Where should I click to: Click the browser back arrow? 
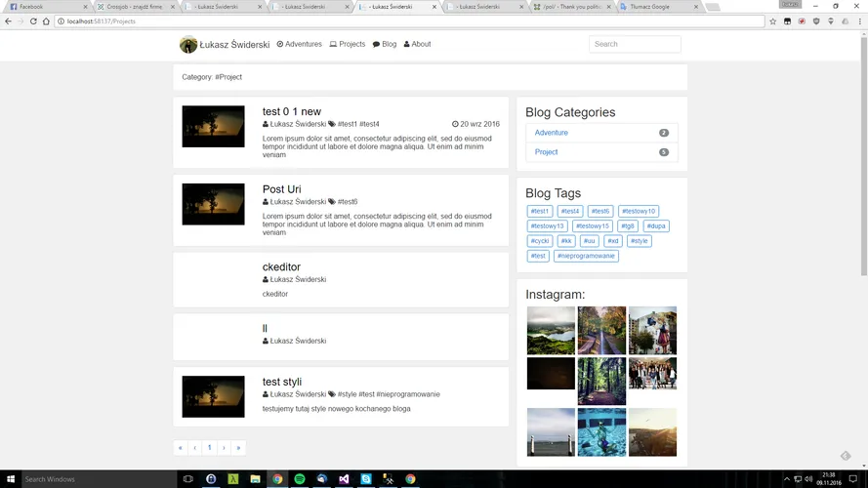click(8, 21)
